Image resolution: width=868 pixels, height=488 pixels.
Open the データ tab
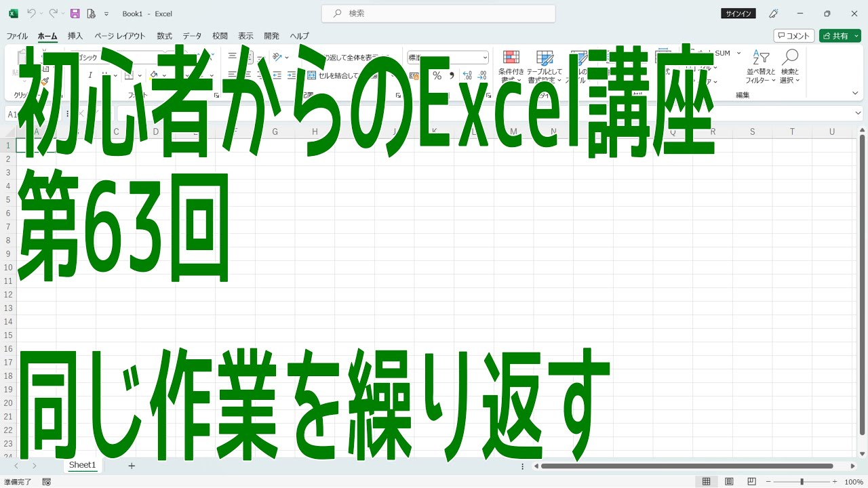tap(192, 36)
